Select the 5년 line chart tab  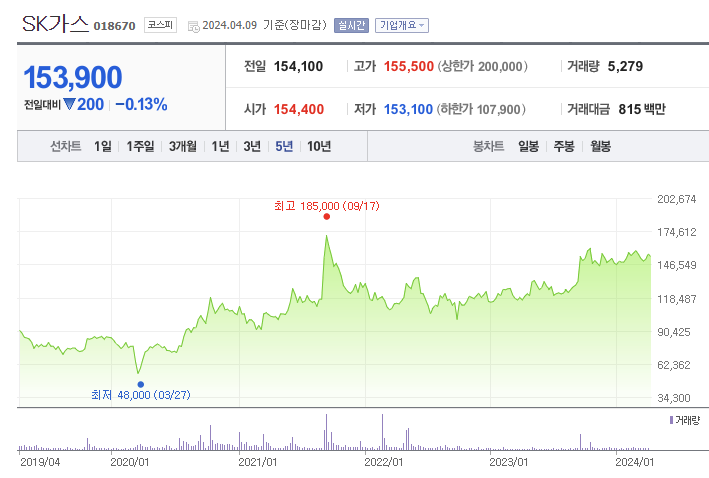point(284,146)
